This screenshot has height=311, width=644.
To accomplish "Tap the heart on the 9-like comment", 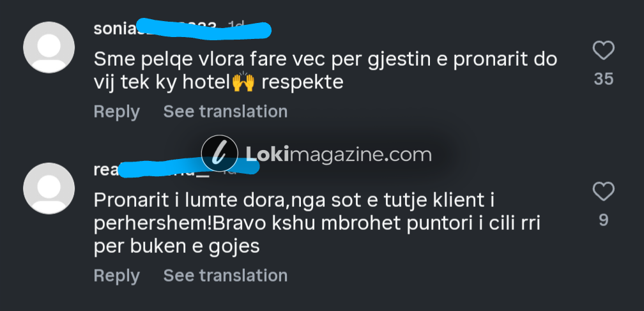I will click(603, 192).
